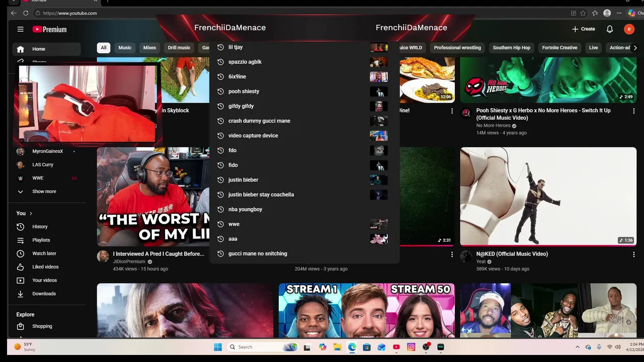This screenshot has height=362, width=644.
Task: Reload the page with the refresh icon
Action: pos(25,13)
